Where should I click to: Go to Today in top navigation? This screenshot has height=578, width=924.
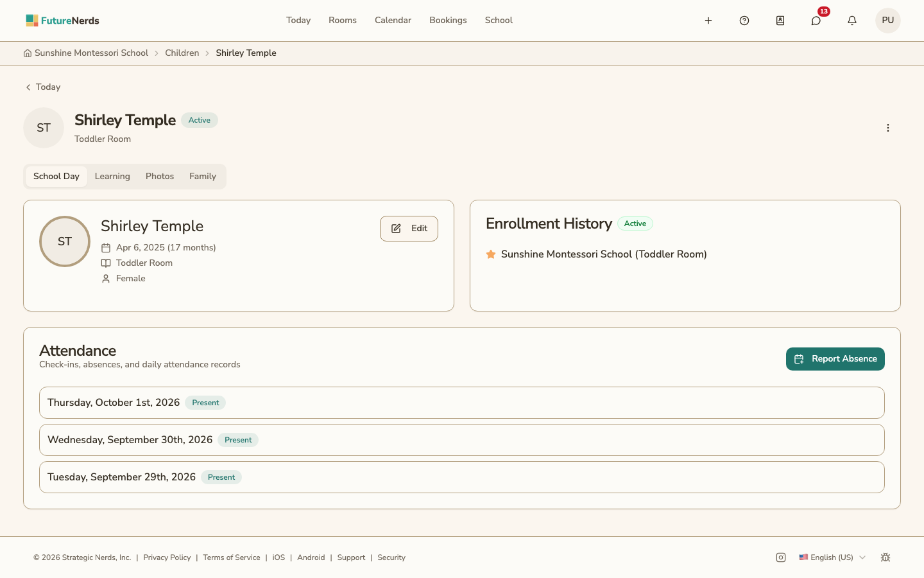tap(298, 21)
